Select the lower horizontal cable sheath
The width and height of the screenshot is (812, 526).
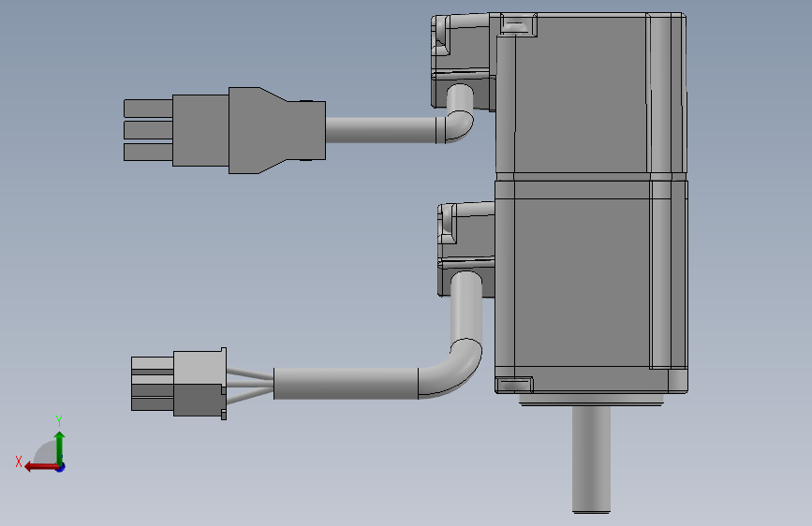click(x=346, y=384)
